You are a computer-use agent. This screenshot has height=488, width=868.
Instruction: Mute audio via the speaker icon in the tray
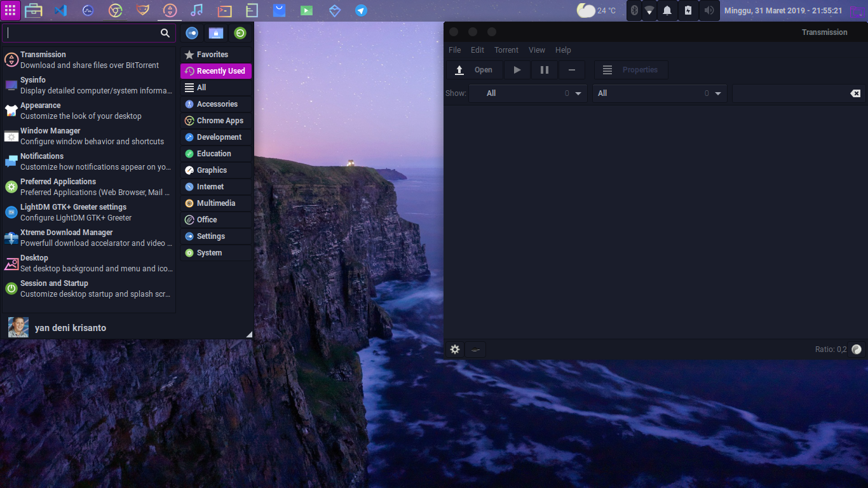pos(709,10)
